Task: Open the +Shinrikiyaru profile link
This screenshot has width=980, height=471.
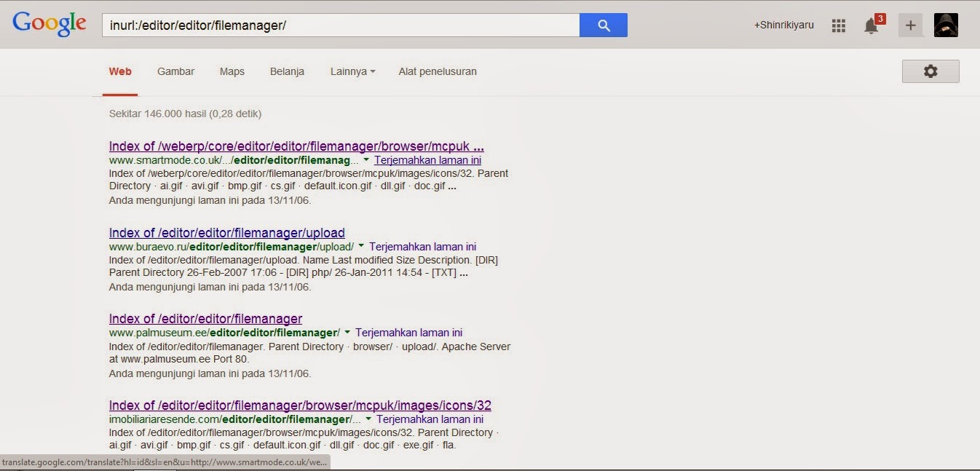Action: coord(784,25)
